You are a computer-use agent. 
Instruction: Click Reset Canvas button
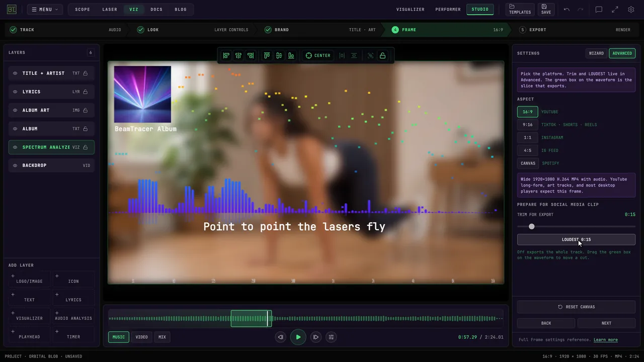(x=576, y=307)
